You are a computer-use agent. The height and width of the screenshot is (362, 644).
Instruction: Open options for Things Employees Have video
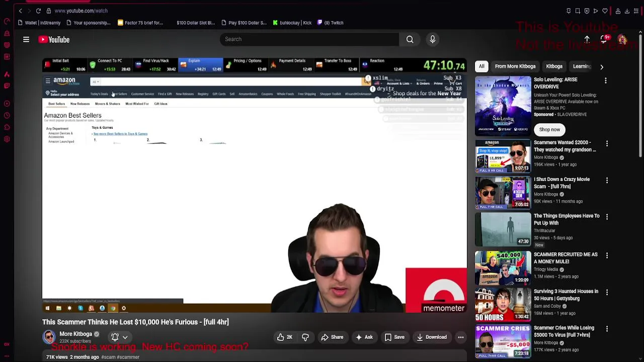point(607,217)
